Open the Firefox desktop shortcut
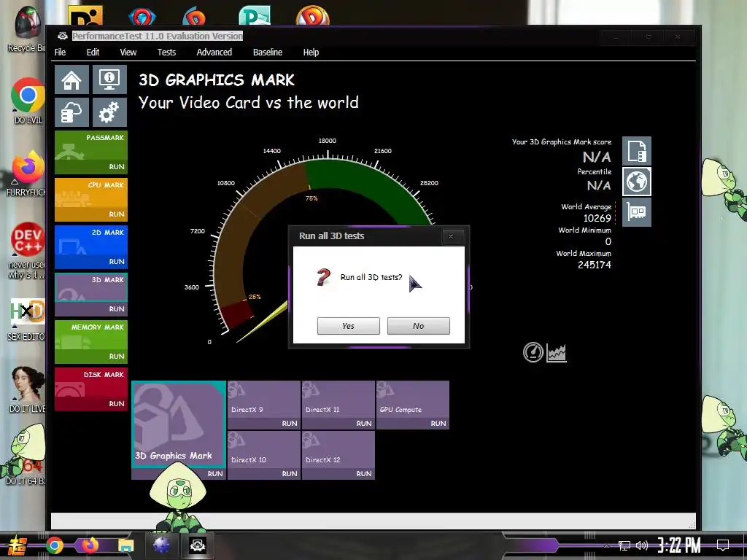 point(27,174)
